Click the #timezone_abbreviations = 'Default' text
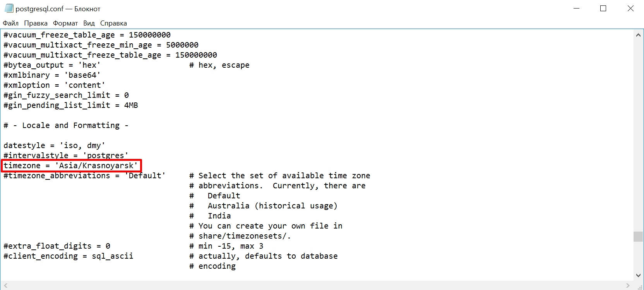Screen dimensions: 644x290 tap(84, 176)
